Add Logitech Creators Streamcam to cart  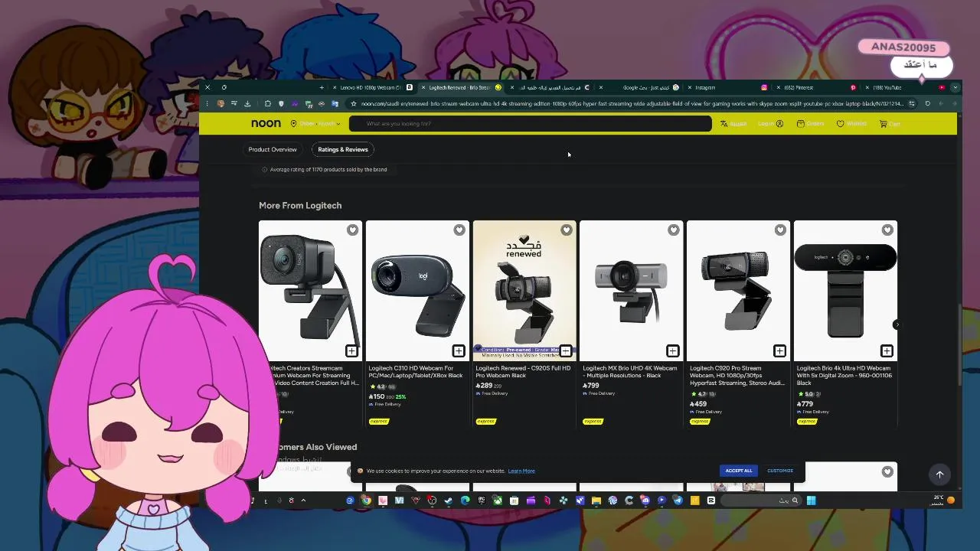351,350
